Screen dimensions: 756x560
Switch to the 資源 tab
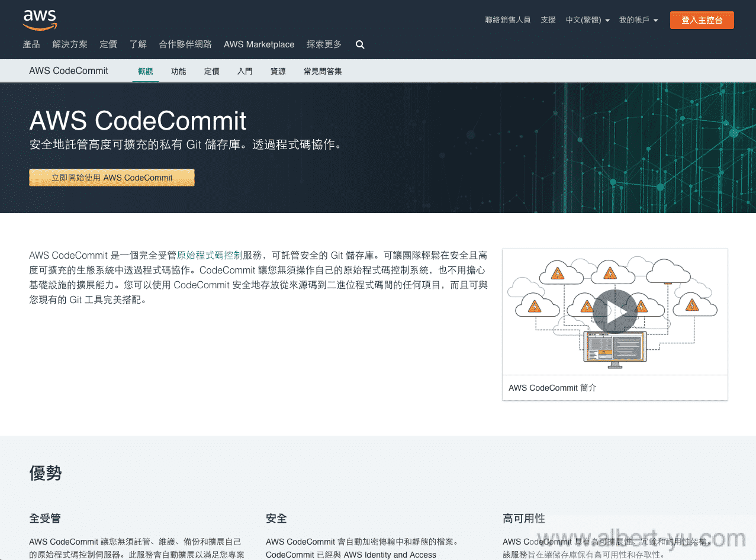pos(278,71)
